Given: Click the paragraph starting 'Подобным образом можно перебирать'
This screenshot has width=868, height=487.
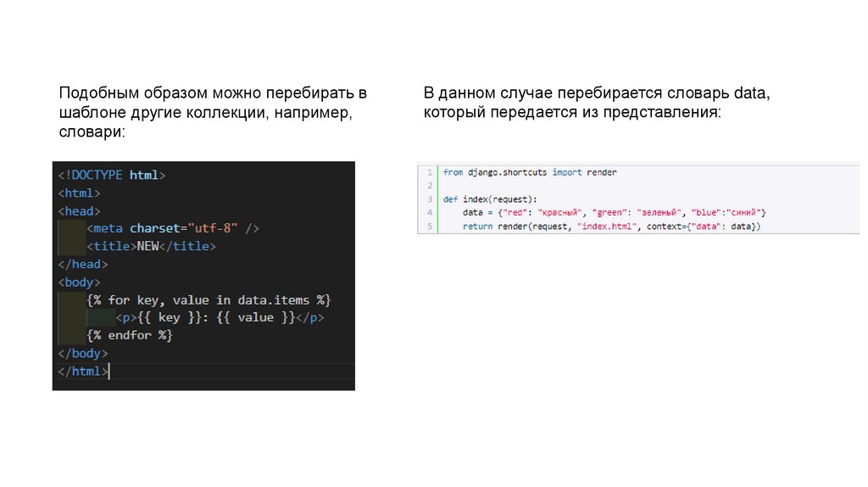Looking at the screenshot, I should (213, 112).
